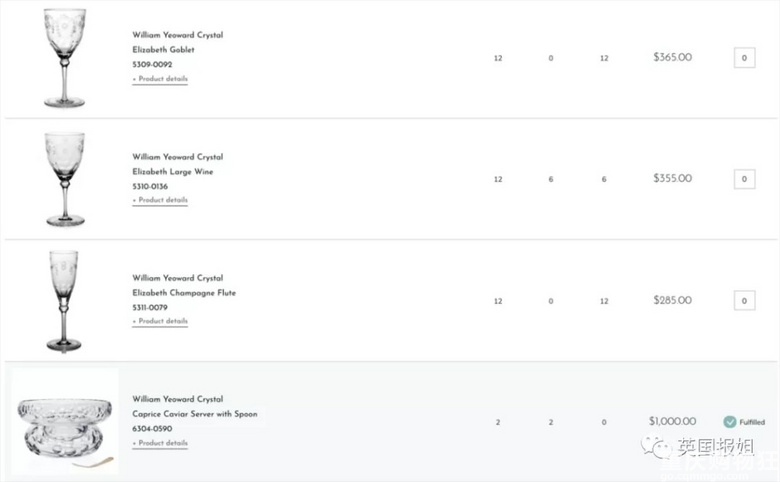This screenshot has width=780, height=482.
Task: Open the Elizabeth Goblet product name
Action: click(x=163, y=49)
